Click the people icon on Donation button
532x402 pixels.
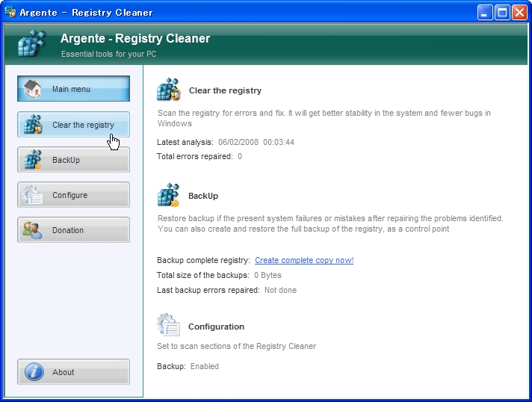[x=32, y=230]
